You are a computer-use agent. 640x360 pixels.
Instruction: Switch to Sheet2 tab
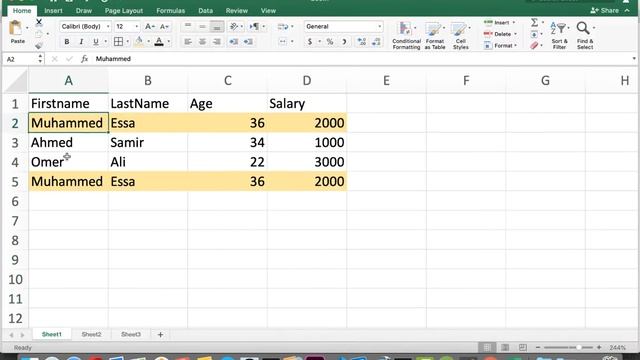tap(91, 334)
